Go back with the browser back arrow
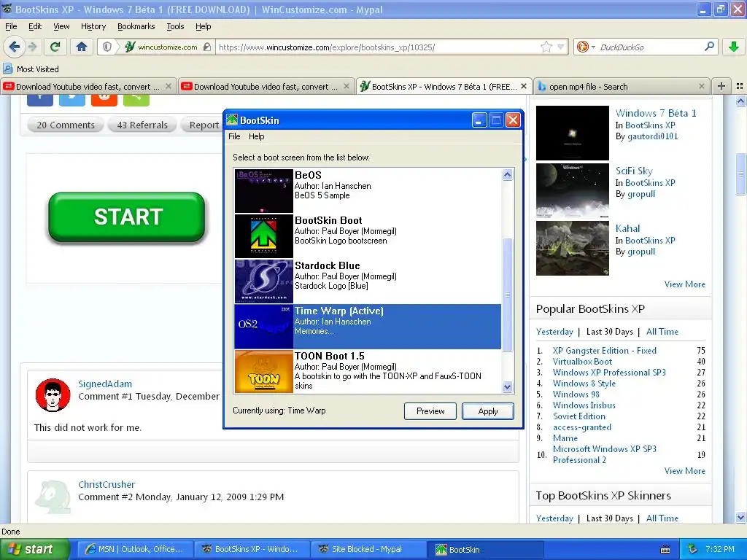 (15, 47)
